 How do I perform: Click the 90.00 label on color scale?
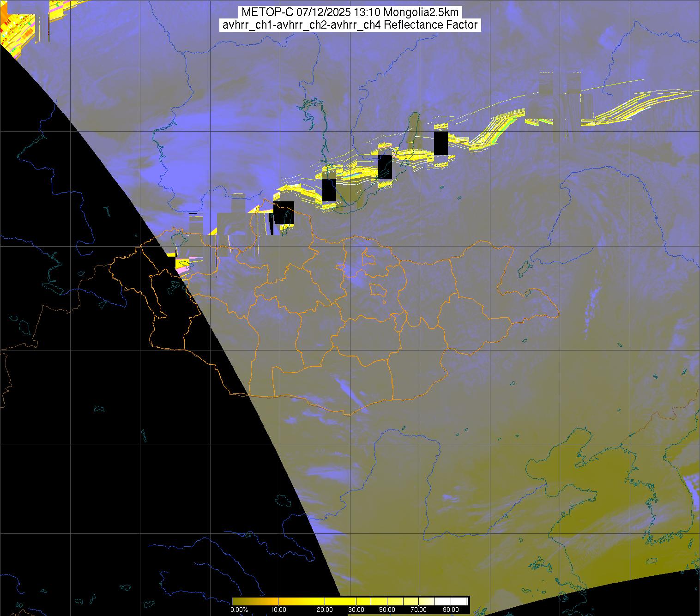(449, 610)
